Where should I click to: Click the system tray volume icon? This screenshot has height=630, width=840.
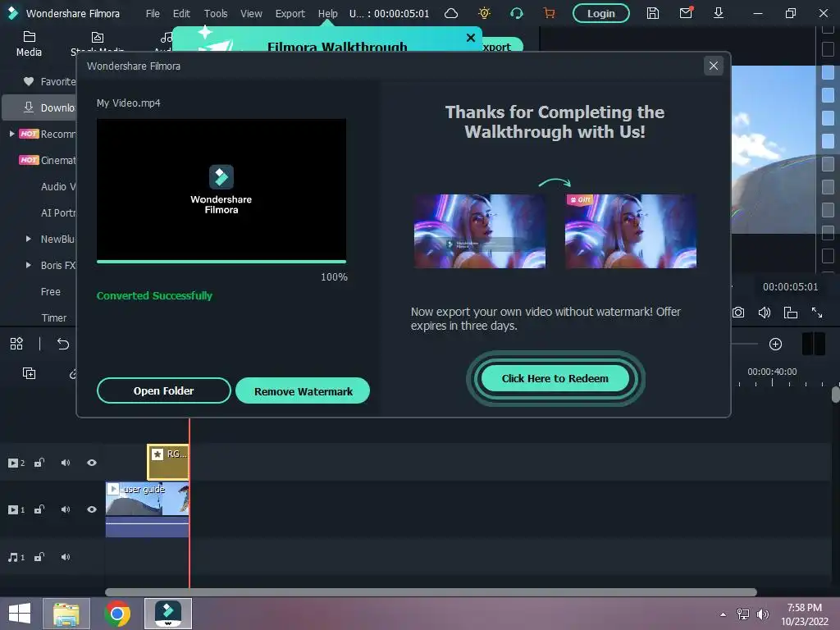pos(762,614)
